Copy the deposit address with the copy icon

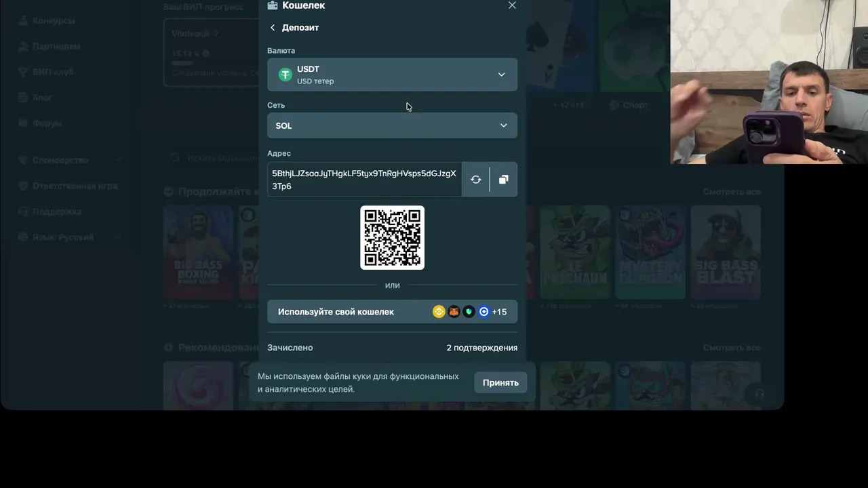click(503, 180)
